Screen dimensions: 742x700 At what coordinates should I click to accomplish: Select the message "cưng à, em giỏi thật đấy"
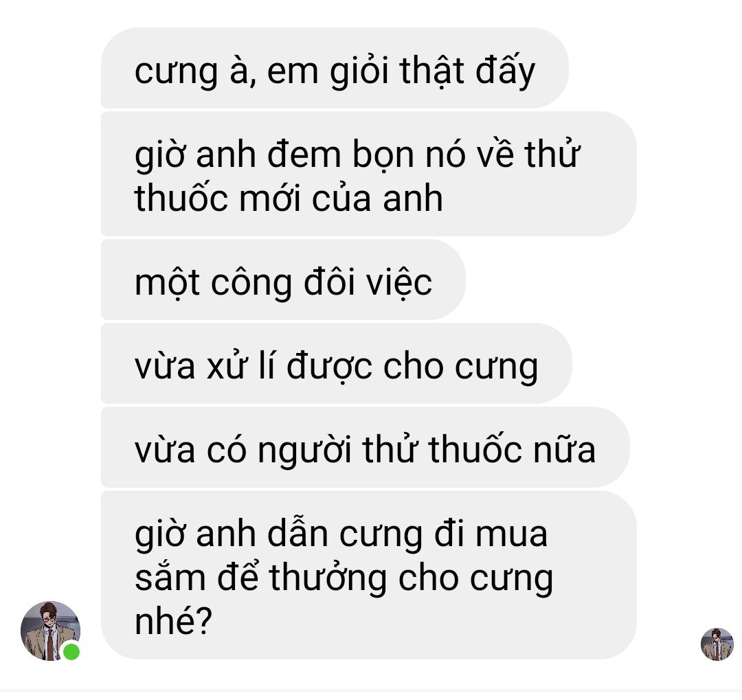coord(335,68)
